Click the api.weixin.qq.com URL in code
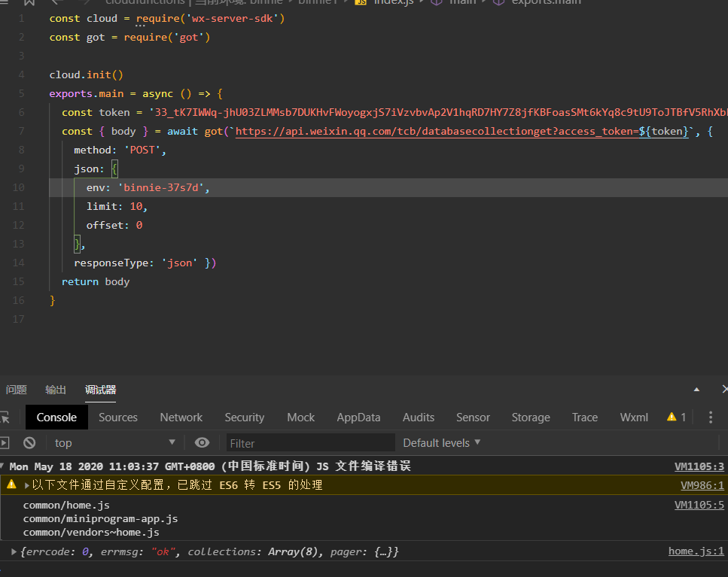The width and height of the screenshot is (728, 577). pyautogui.click(x=461, y=131)
